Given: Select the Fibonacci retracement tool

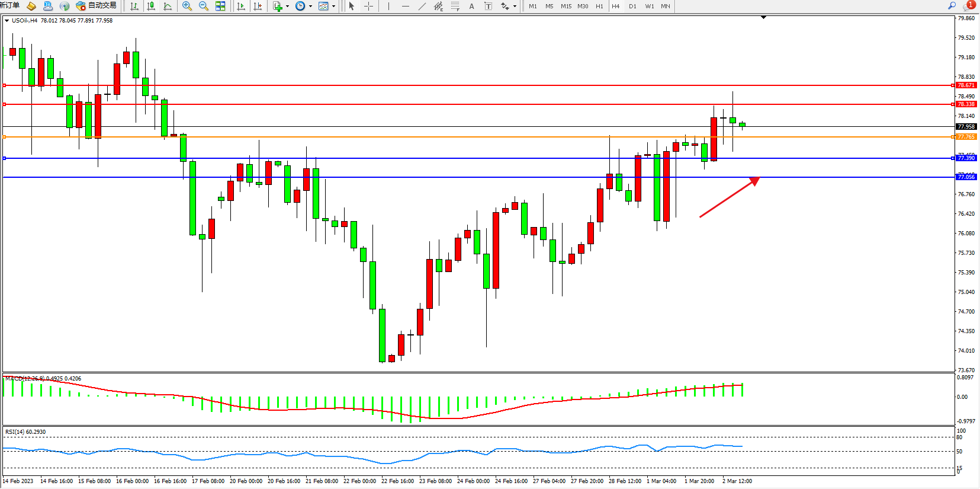Looking at the screenshot, I should coord(455,6).
